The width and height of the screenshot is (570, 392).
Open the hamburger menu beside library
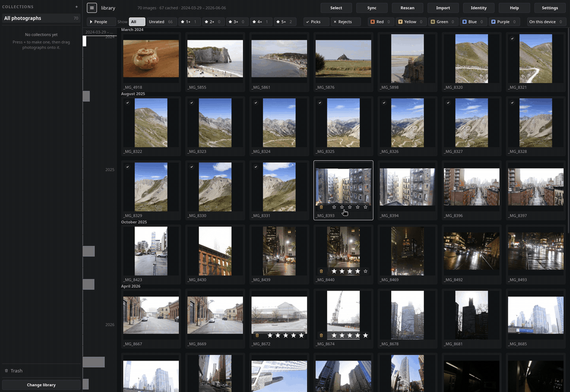(91, 8)
